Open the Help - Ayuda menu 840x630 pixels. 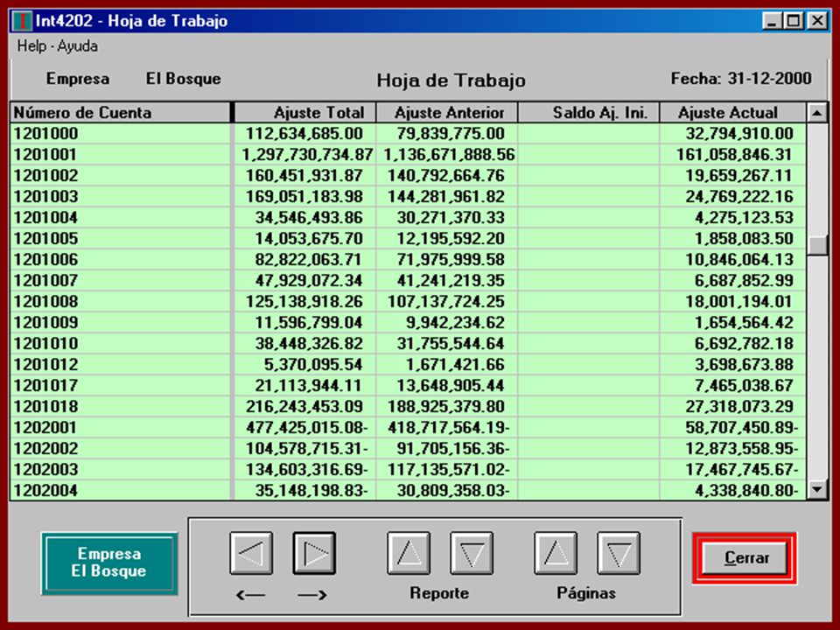tap(58, 46)
